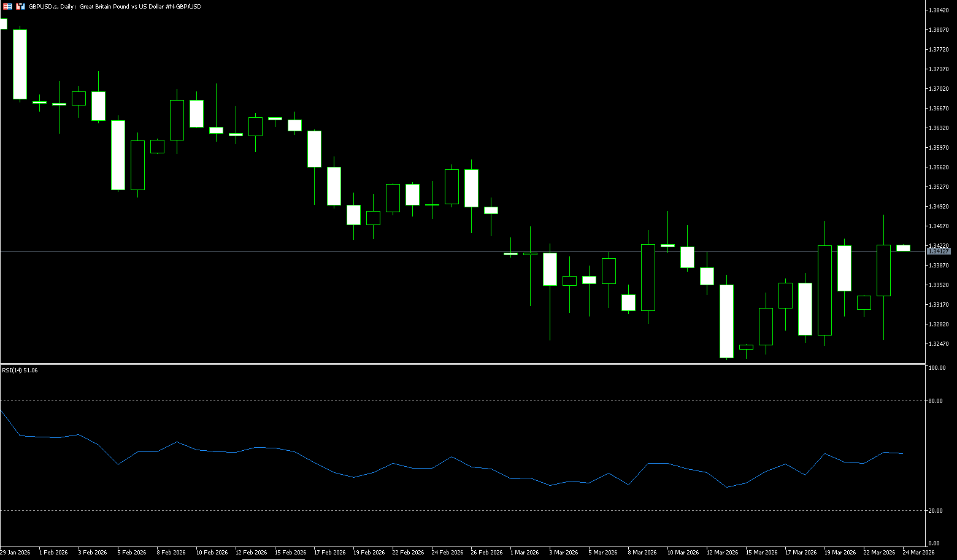Choose the 10 Mar 2026 date label
This screenshot has height=560, width=957.
click(683, 553)
